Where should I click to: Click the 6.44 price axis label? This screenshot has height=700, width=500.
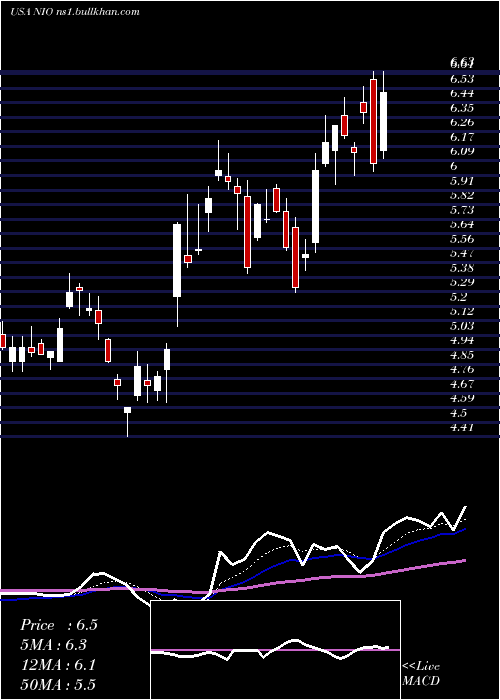point(462,93)
